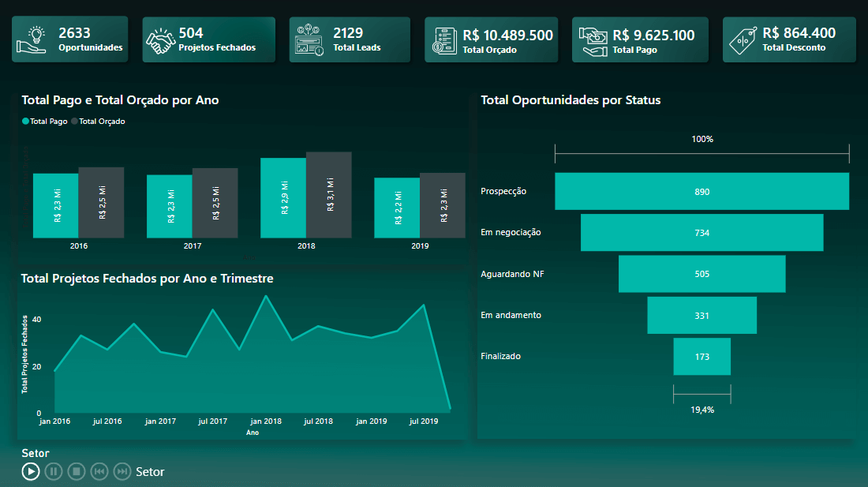Select the 2016 Total Orçado bar
Viewport: 868px width, 487px height.
coord(101,201)
